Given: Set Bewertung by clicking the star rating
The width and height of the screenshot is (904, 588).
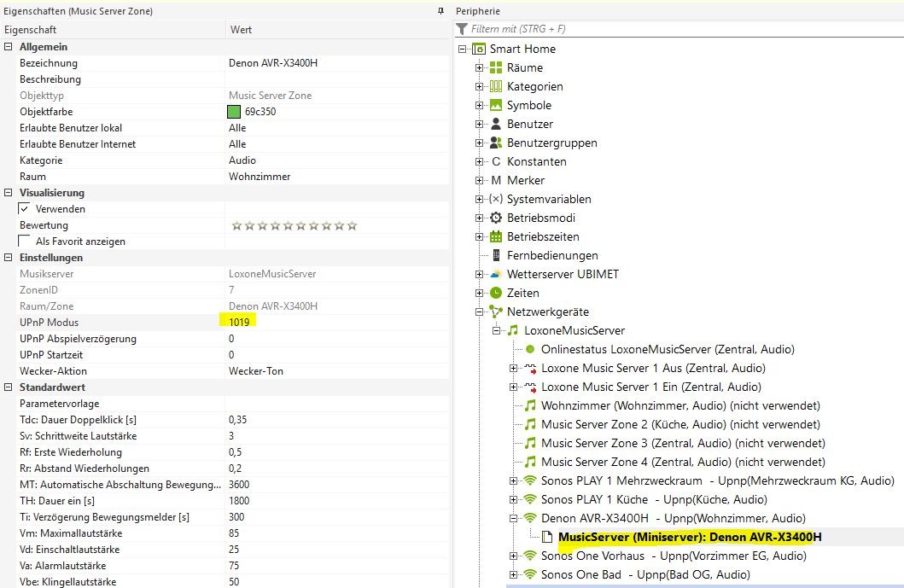Looking at the screenshot, I should pos(294,225).
